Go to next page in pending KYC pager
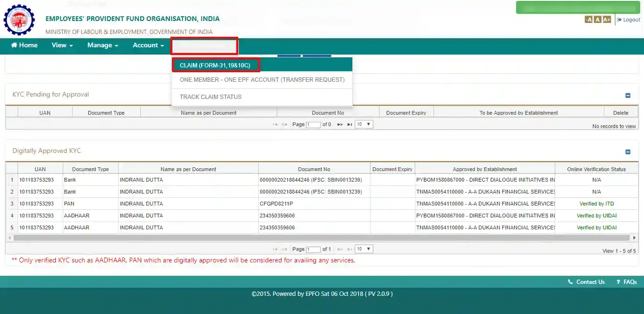This screenshot has height=314, width=644. (340, 124)
